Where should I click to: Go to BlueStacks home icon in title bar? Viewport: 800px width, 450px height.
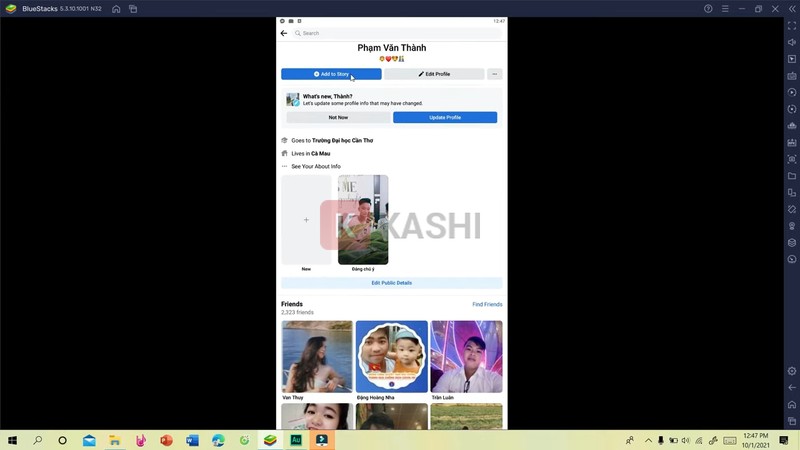[116, 9]
